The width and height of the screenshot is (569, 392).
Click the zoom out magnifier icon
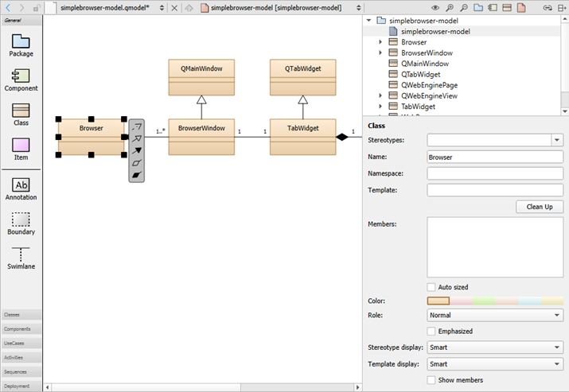[464, 7]
